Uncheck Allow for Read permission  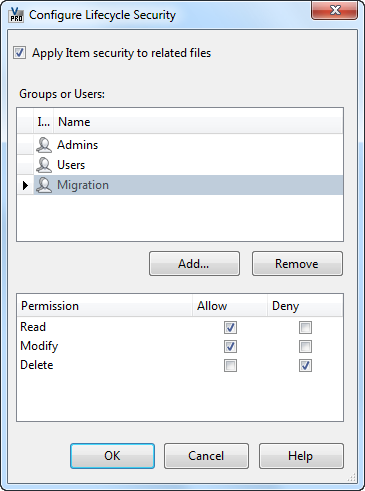230,327
